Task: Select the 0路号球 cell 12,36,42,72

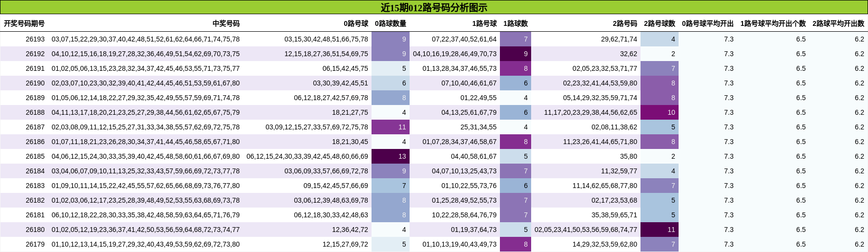Action: tap(350, 230)
